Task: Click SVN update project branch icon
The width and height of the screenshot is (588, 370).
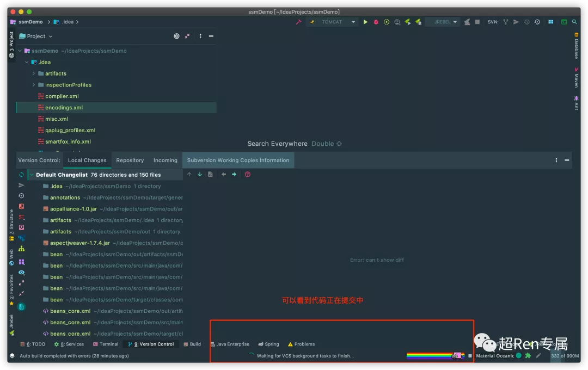Action: pos(505,22)
